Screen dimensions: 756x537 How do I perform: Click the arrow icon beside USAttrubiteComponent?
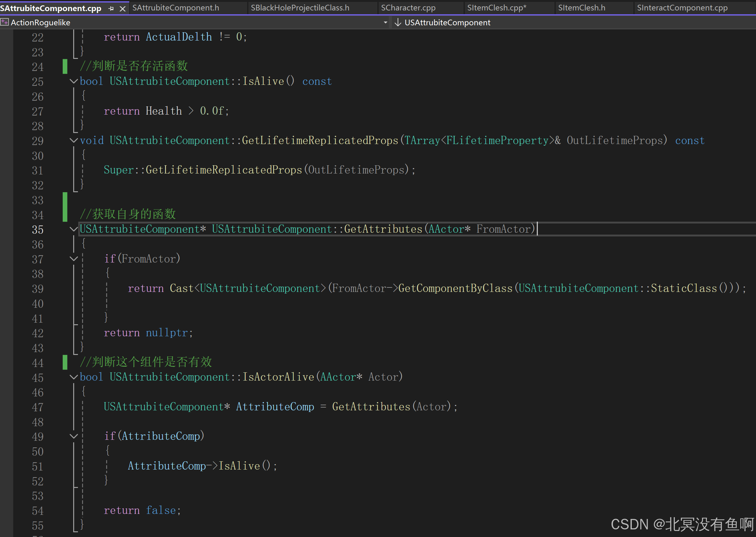click(398, 22)
